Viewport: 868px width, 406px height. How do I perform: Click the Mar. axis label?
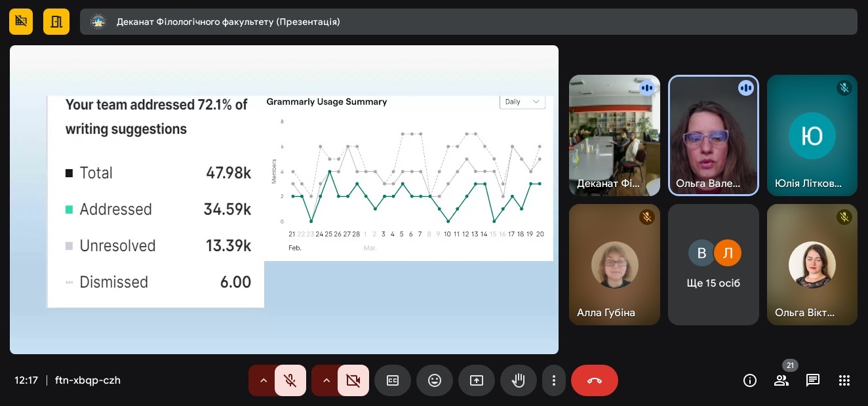pyautogui.click(x=370, y=249)
